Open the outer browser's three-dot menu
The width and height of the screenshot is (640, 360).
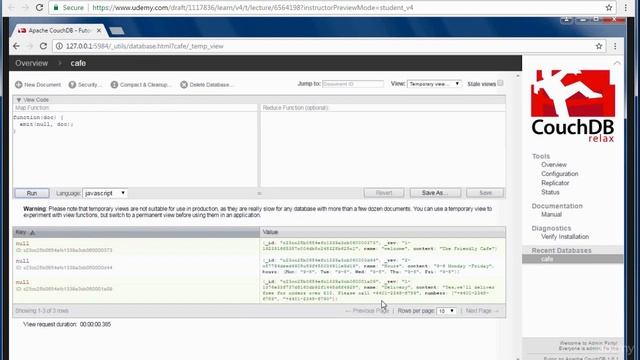coord(626,7)
